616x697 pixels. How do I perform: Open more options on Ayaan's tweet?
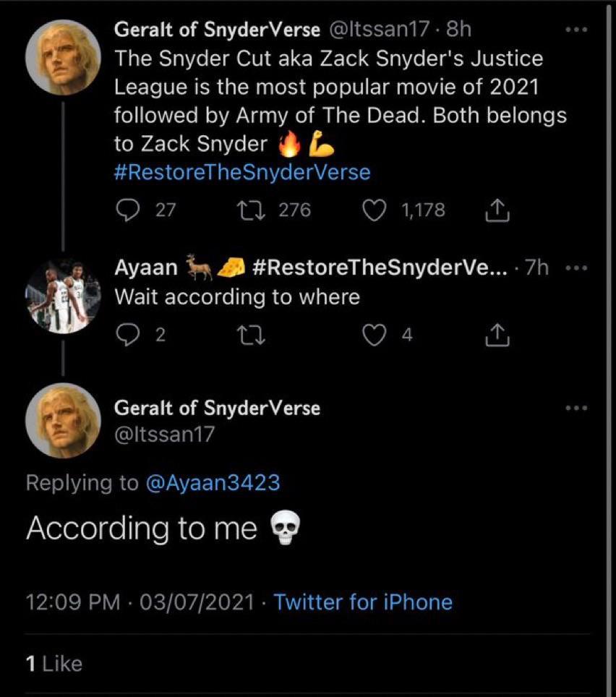tap(576, 268)
